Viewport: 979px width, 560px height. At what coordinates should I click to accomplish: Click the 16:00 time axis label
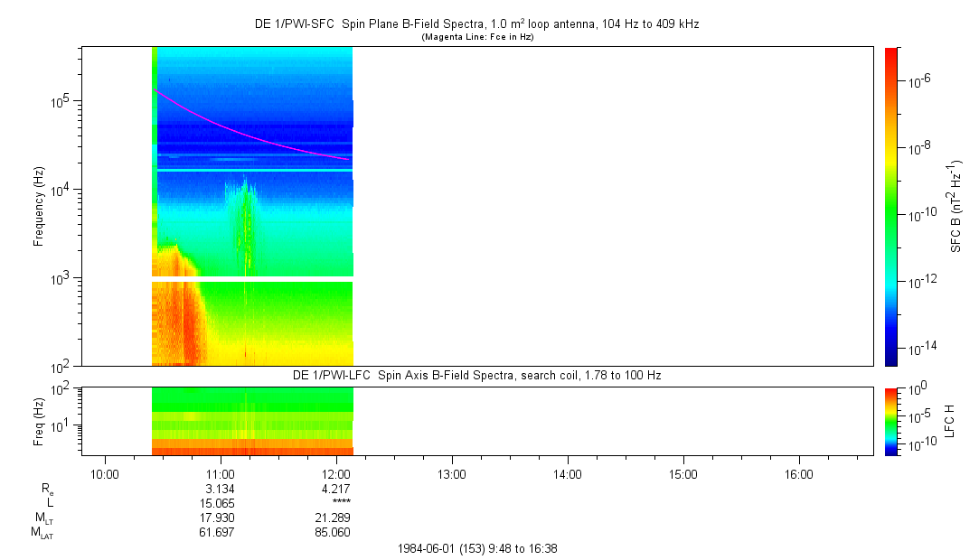tap(798, 473)
